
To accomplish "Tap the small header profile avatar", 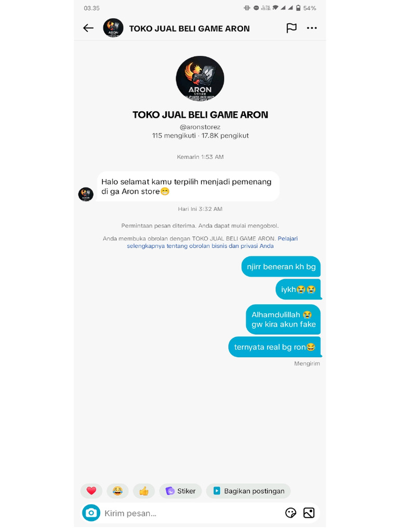I will pos(113,28).
